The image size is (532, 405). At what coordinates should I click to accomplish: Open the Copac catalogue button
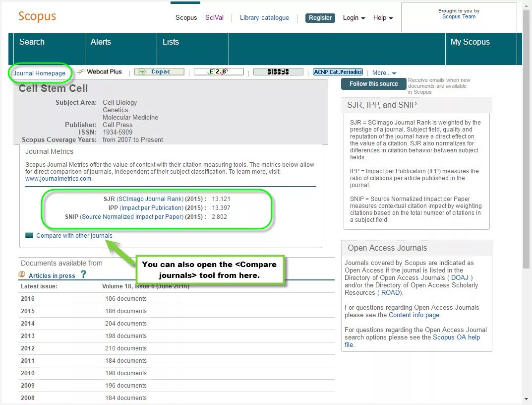(x=160, y=71)
